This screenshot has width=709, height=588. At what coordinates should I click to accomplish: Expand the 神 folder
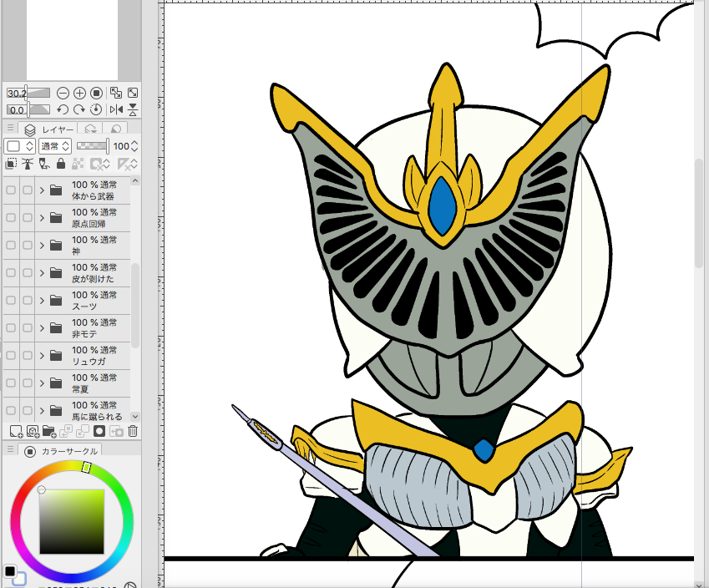tap(42, 246)
